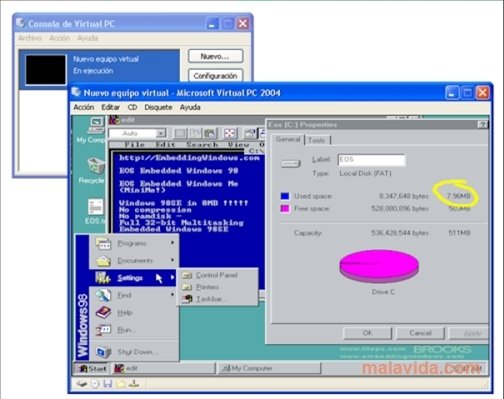Click the mark selection icon in edit toolbar

(180, 134)
